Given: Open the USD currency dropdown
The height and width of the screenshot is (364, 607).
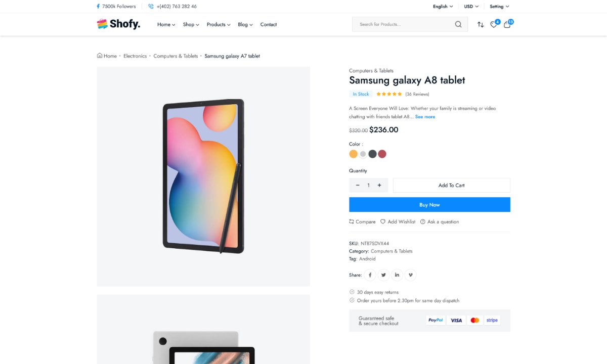Looking at the screenshot, I should tap(471, 7).
